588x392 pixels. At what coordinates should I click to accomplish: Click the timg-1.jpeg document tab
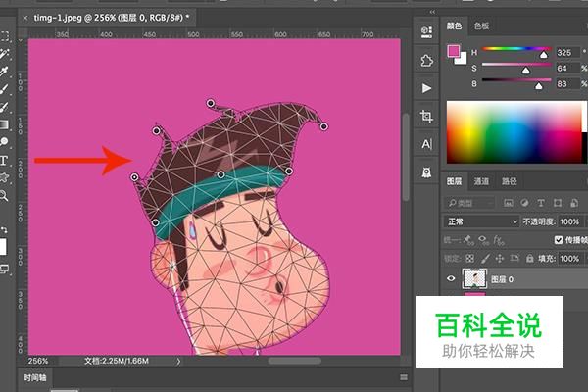[111, 18]
